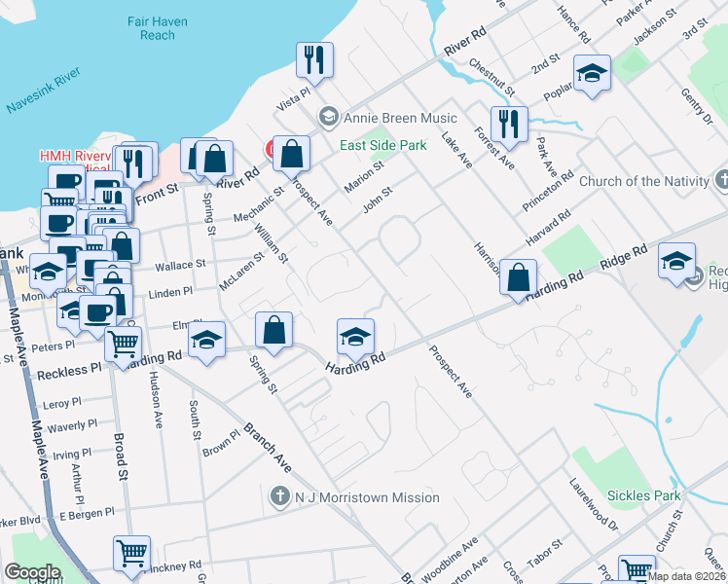Viewport: 728px width, 584px height.
Task: Click the South St street label
Action: click(195, 420)
